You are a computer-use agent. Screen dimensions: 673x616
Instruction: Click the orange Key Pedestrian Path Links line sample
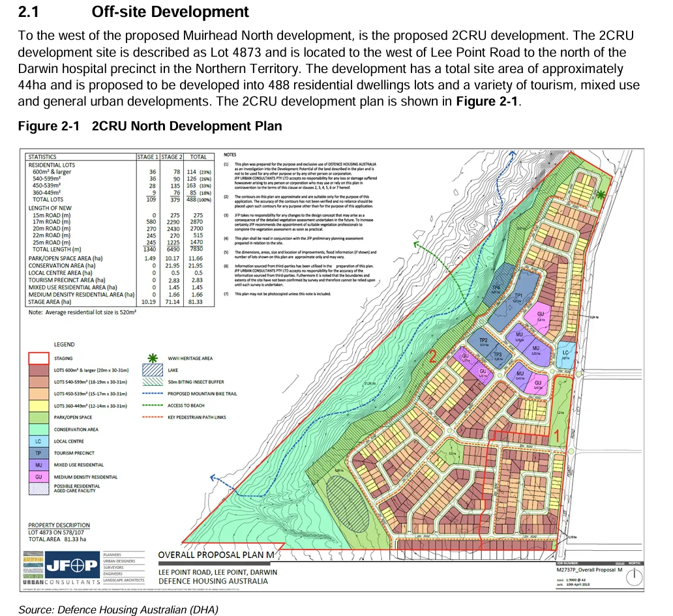[153, 417]
